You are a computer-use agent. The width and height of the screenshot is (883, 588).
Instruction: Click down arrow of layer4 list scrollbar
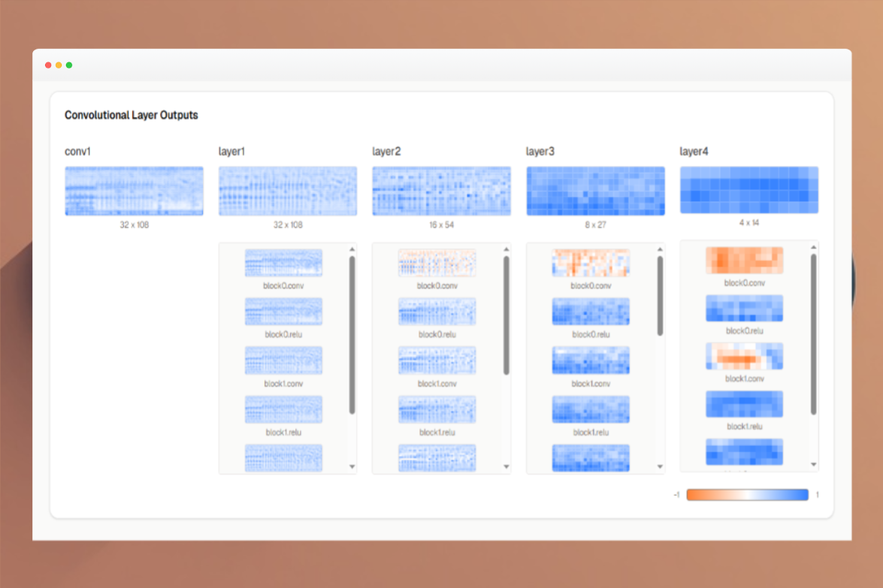(x=813, y=465)
